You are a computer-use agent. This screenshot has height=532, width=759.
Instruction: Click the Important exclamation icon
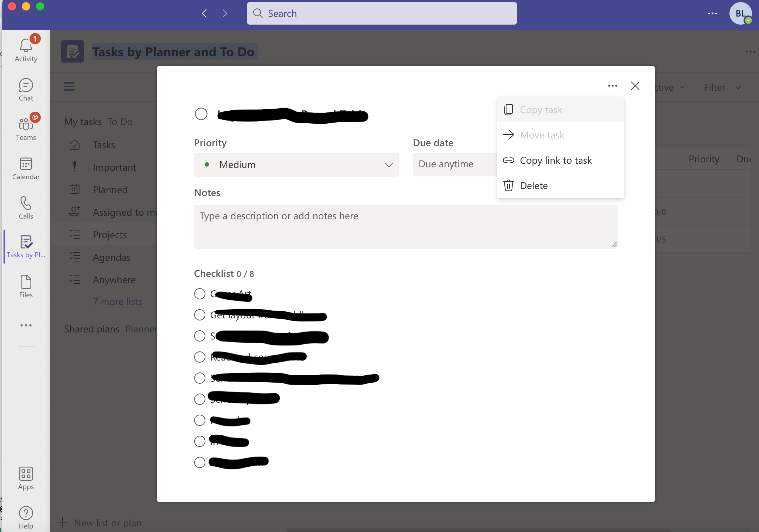coord(75,167)
